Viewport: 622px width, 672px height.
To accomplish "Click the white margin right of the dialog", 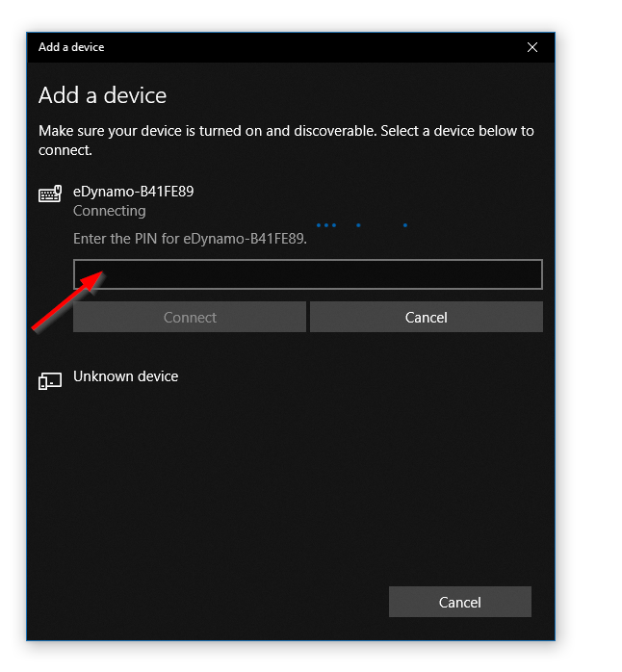I will pyautogui.click(x=589, y=337).
